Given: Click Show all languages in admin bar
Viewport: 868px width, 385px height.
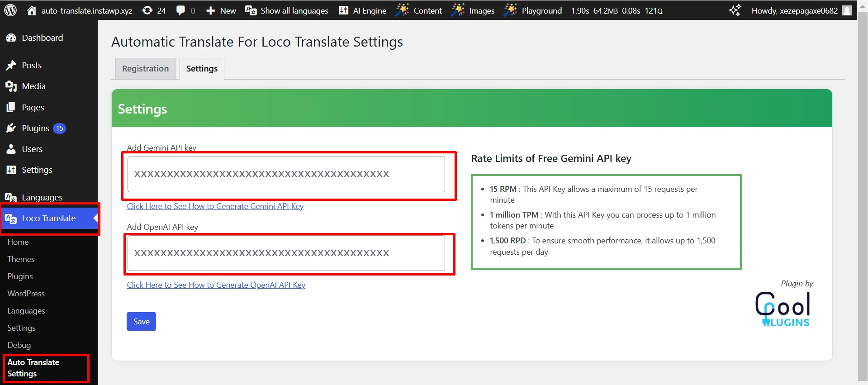Looking at the screenshot, I should (294, 10).
